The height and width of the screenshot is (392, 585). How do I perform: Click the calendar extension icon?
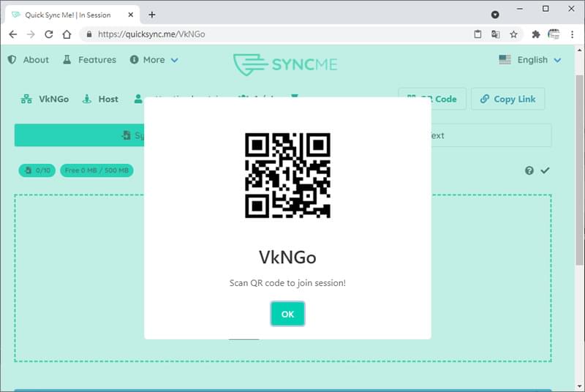(554, 34)
